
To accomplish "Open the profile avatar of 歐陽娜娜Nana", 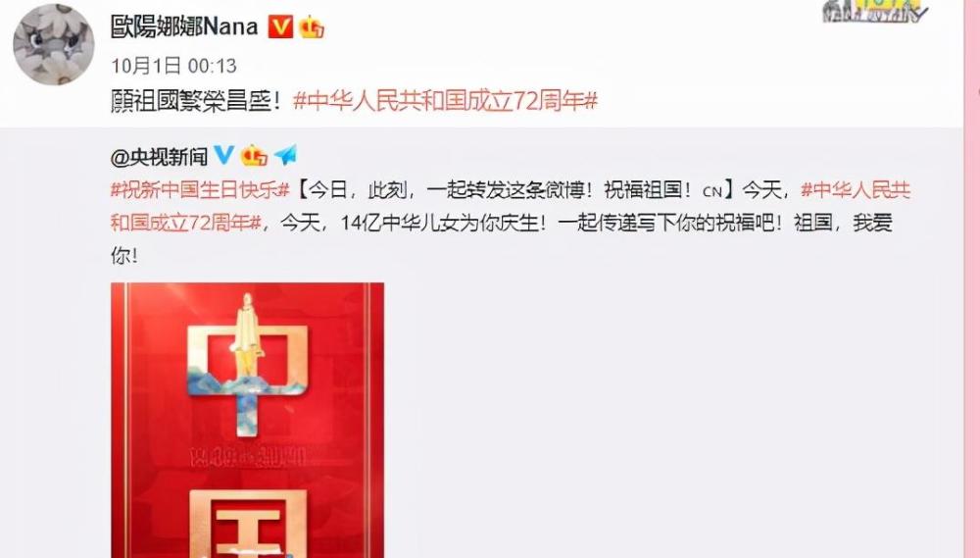I will 53,44.
